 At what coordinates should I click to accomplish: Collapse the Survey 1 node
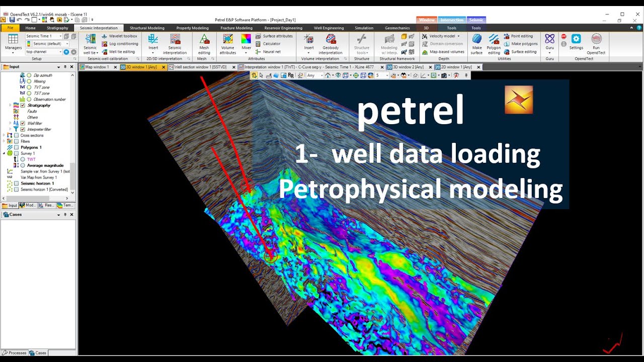[x=5, y=153]
